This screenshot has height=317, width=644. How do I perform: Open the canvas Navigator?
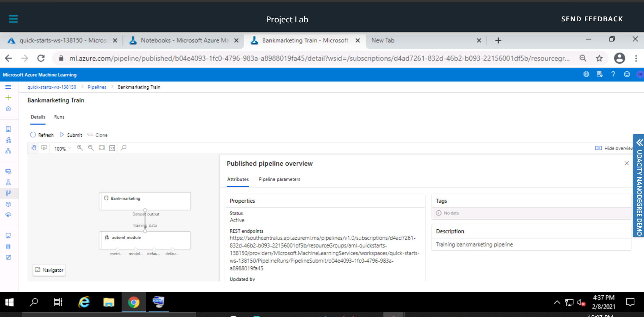[49, 270]
